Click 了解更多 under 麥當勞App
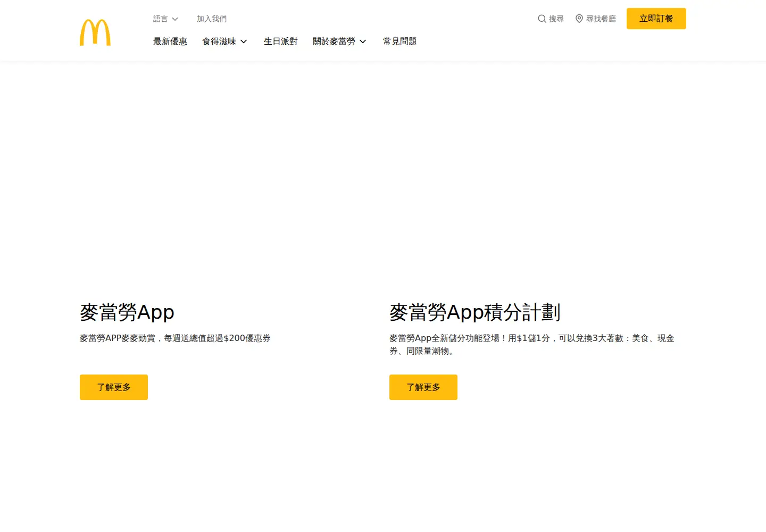Viewport: 766px width, 532px height. pos(114,387)
